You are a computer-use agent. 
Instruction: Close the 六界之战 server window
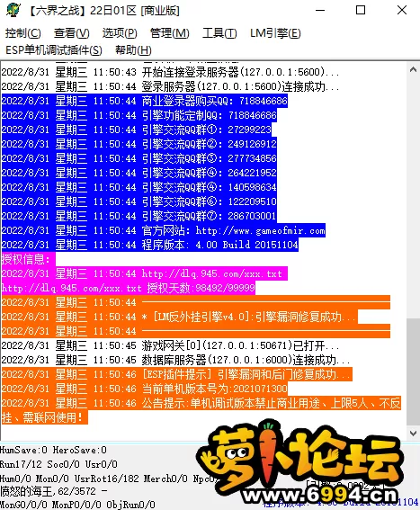click(x=402, y=10)
